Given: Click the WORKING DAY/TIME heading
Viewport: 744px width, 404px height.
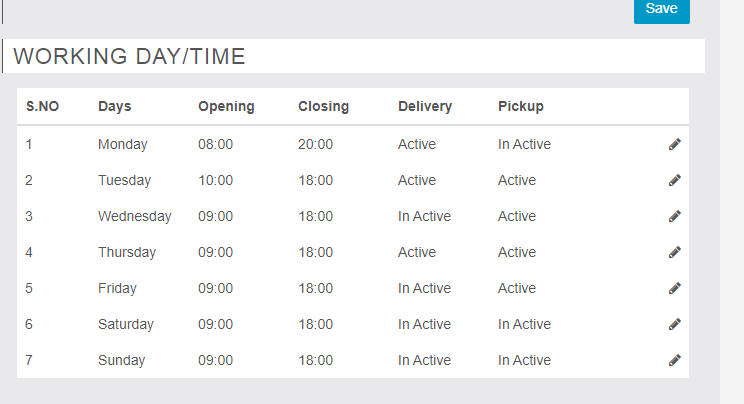Looking at the screenshot, I should 129,56.
